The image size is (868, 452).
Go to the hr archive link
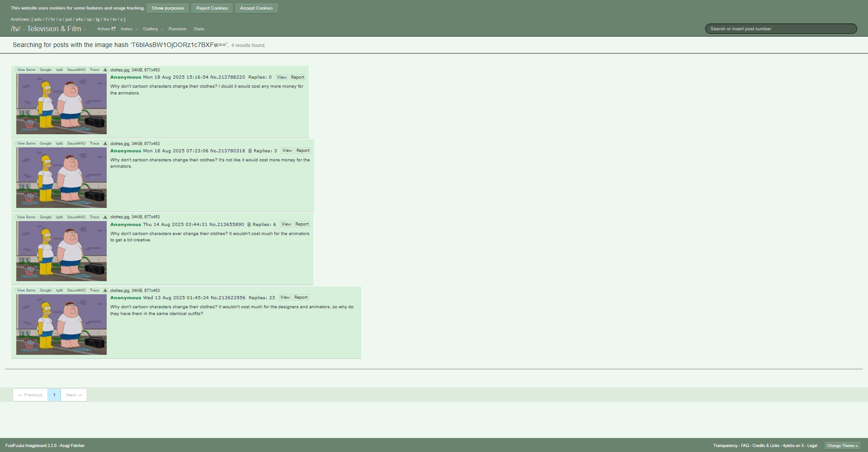tap(53, 19)
